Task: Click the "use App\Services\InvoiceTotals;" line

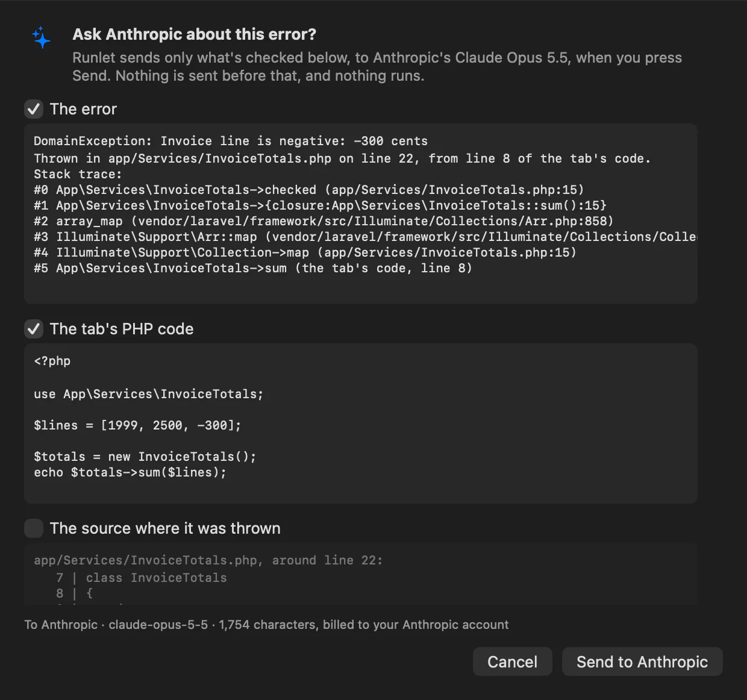Action: [149, 394]
